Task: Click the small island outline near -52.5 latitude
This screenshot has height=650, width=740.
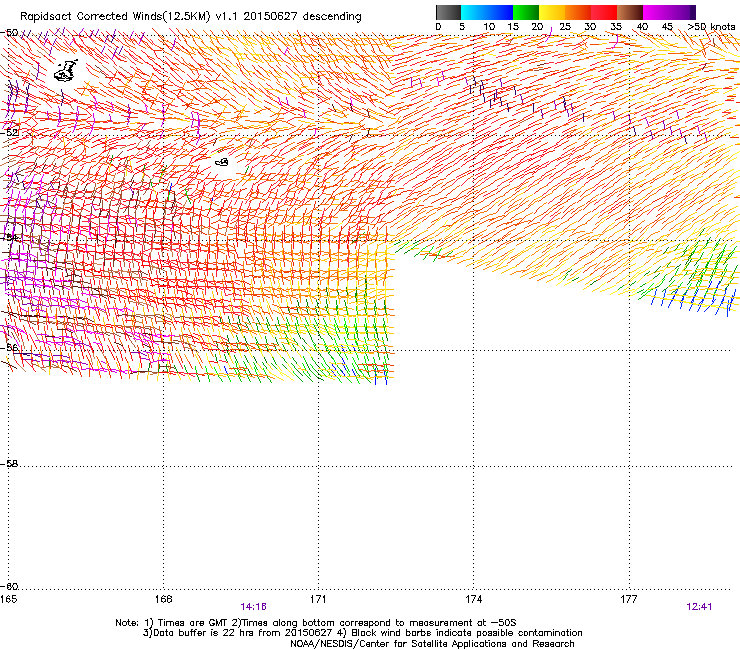Action: pos(222,162)
